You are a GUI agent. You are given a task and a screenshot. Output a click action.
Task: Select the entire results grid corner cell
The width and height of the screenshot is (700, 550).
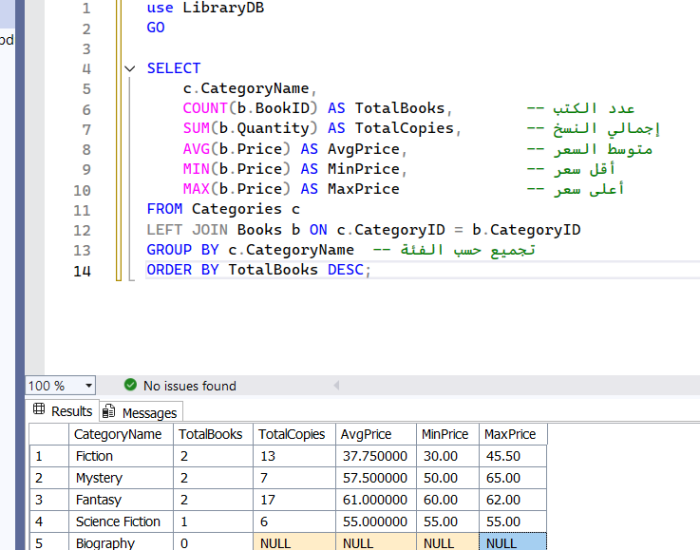coord(49,434)
